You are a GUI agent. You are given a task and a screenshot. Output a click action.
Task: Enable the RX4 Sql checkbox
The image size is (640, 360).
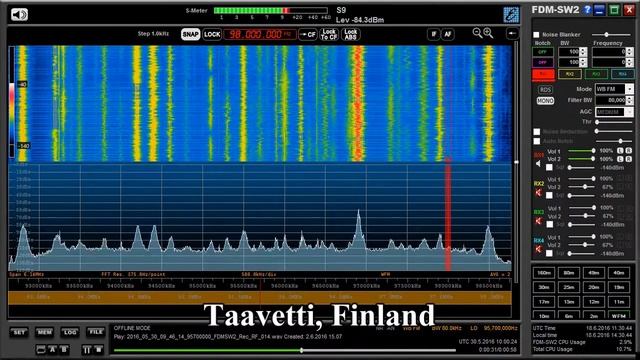tap(549, 253)
